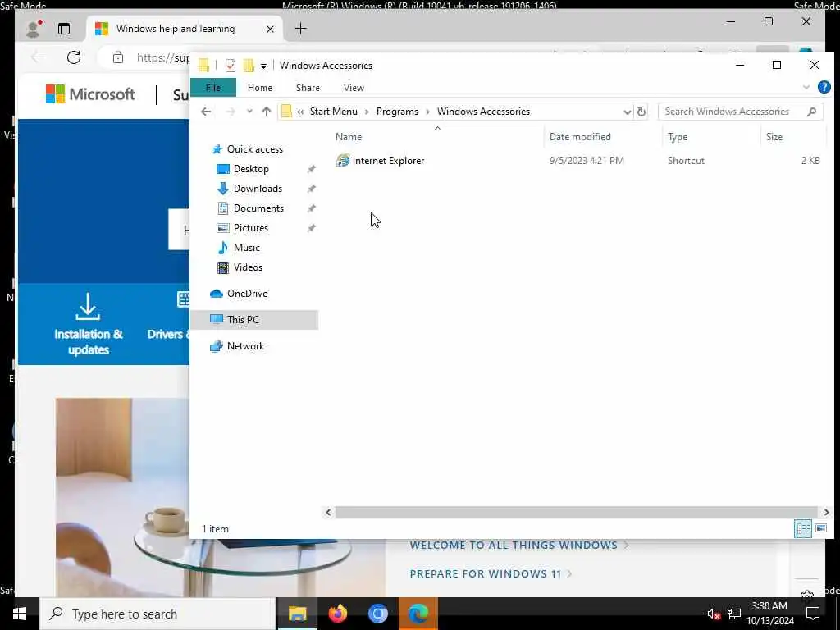The image size is (840, 630).
Task: Open the File ribbon tab
Action: [x=213, y=88]
